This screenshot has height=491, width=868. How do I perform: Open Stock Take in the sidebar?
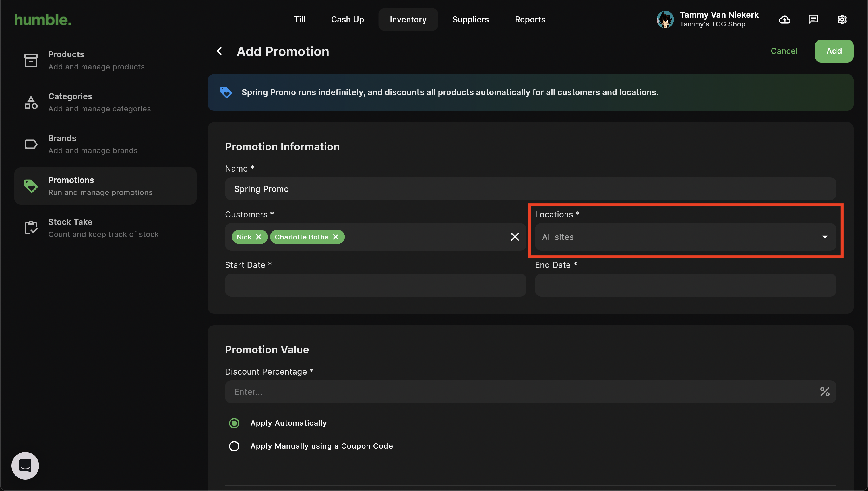[x=105, y=228]
